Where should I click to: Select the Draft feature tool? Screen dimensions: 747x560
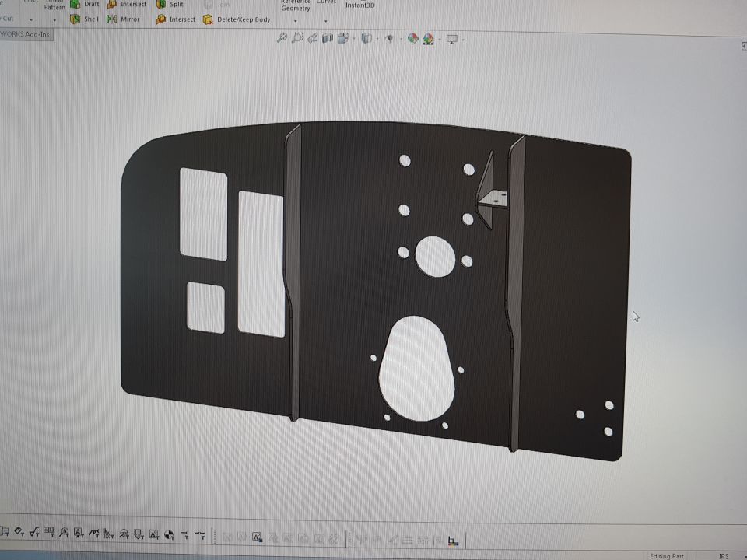tap(85, 4)
